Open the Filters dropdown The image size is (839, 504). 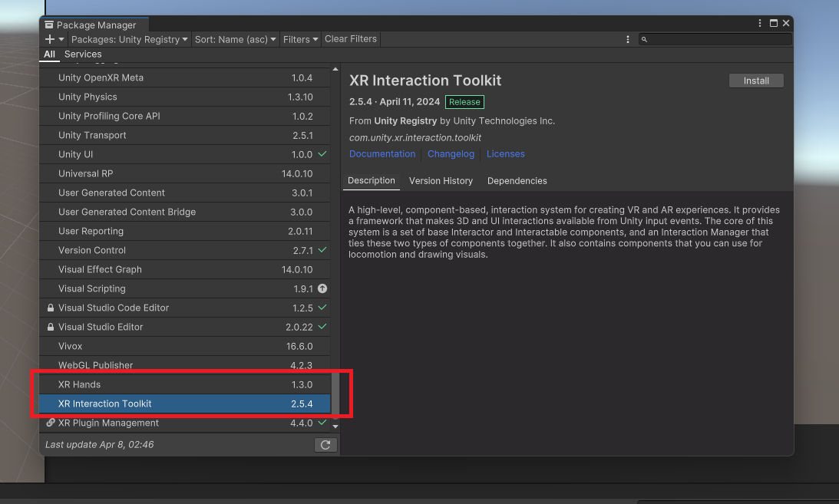coord(300,39)
